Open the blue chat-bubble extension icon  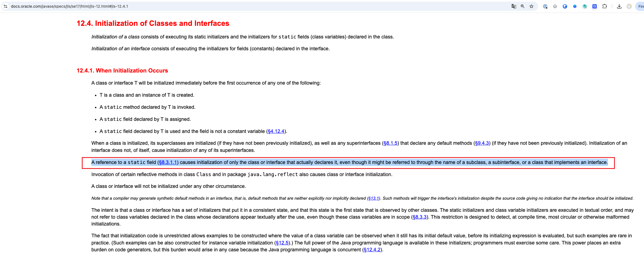click(595, 6)
